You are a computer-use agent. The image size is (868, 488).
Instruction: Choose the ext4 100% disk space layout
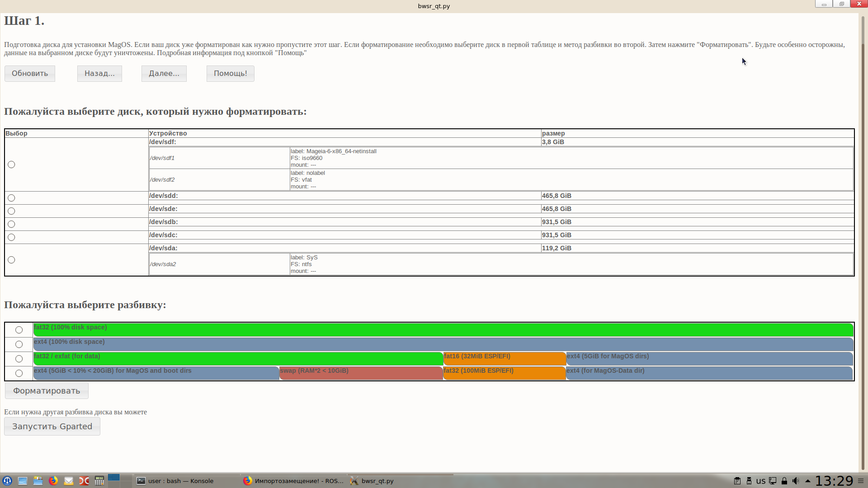click(x=19, y=344)
